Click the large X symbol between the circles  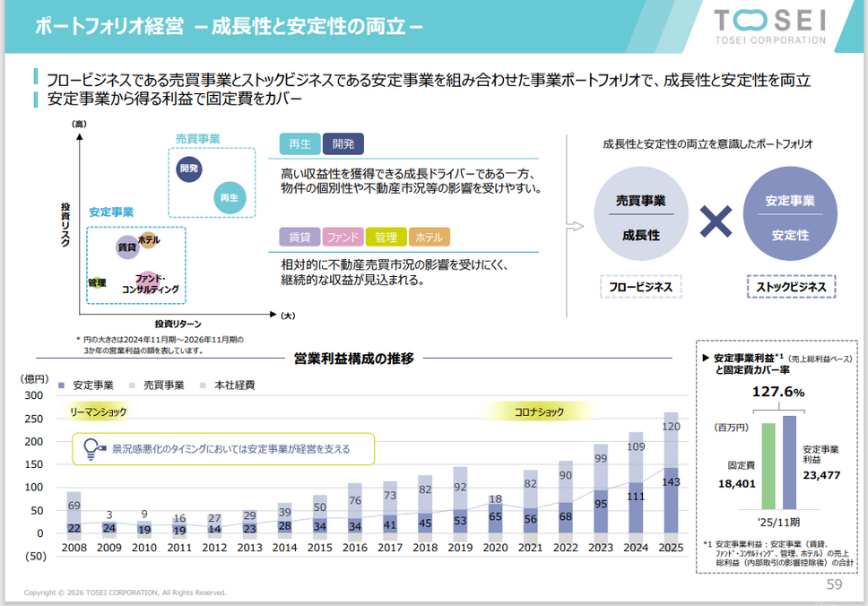tap(714, 221)
